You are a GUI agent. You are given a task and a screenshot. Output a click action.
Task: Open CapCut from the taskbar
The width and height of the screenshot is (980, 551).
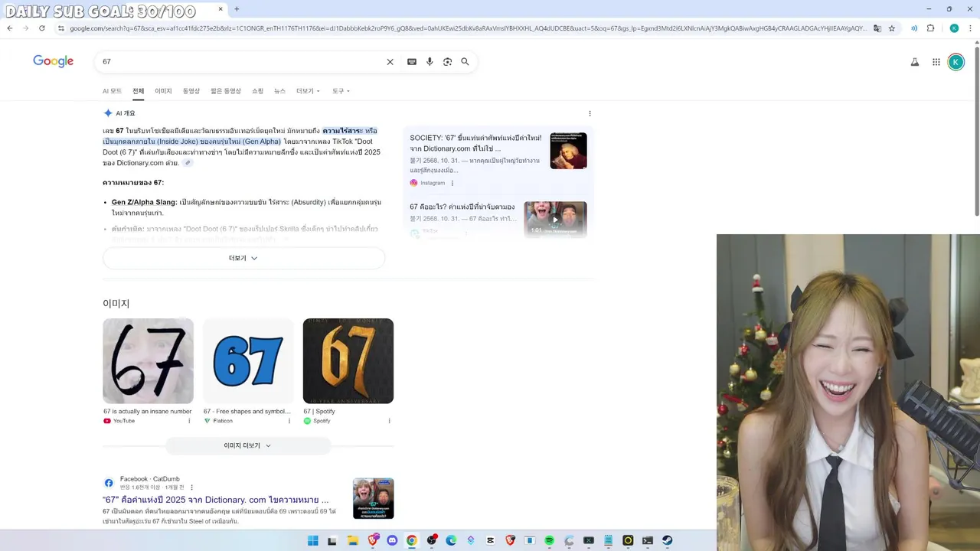(491, 540)
